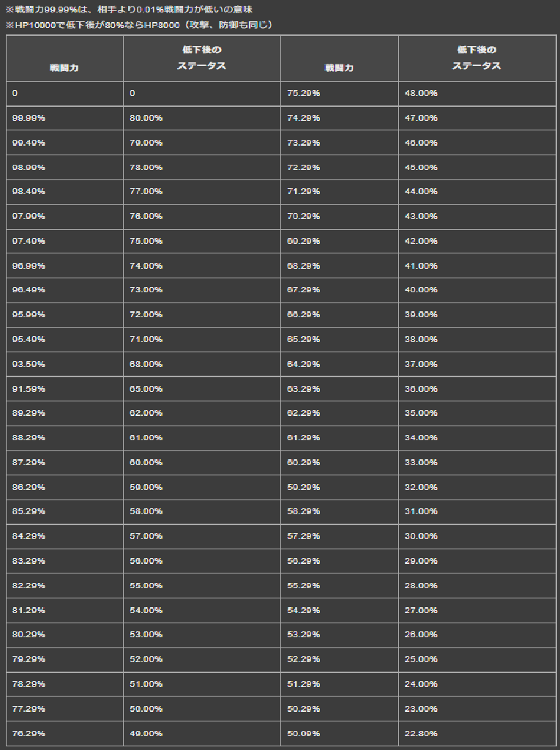Click the 低下後のステータス header above 48.00%

(x=477, y=58)
